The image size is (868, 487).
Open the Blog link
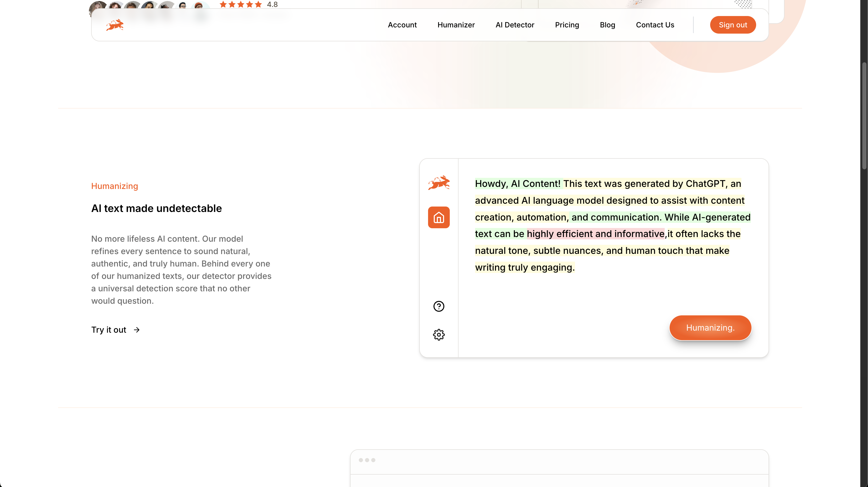[x=607, y=25]
